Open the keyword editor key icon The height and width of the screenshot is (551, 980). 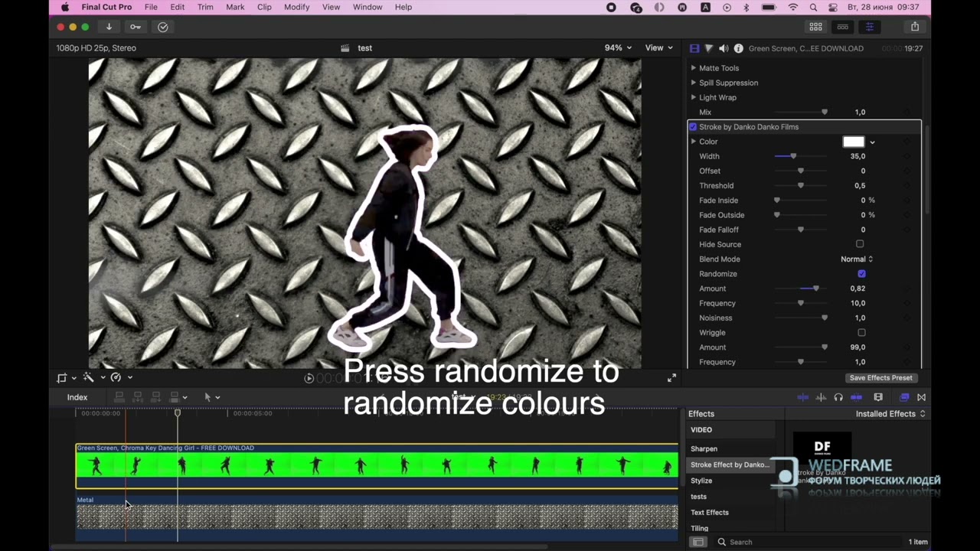click(136, 27)
